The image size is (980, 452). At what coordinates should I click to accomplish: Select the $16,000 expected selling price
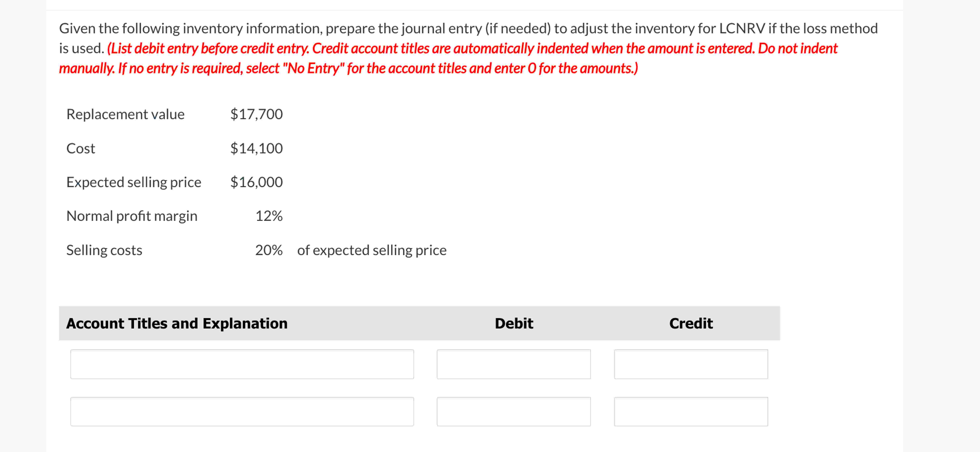tap(256, 182)
